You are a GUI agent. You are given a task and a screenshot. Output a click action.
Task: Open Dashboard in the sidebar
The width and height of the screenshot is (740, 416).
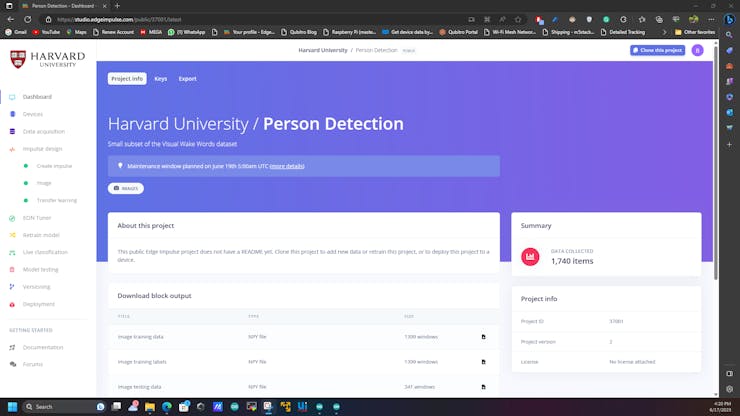tap(37, 97)
